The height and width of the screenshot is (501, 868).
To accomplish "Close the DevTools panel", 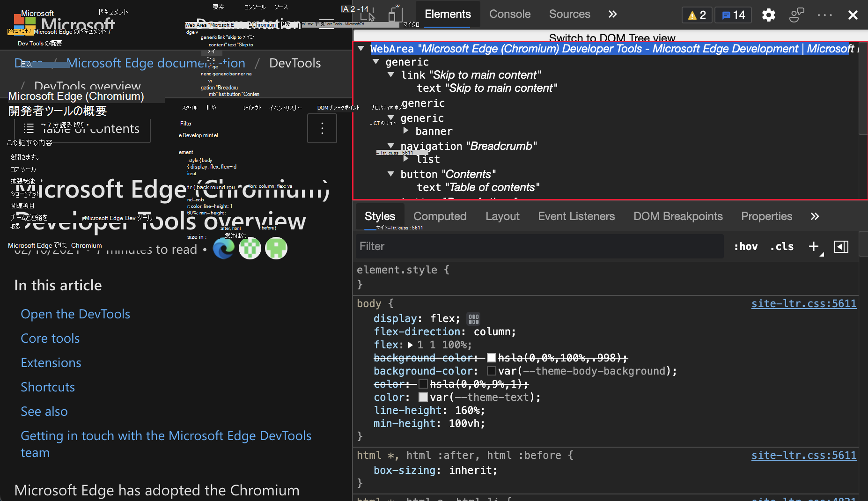I will 853,15.
